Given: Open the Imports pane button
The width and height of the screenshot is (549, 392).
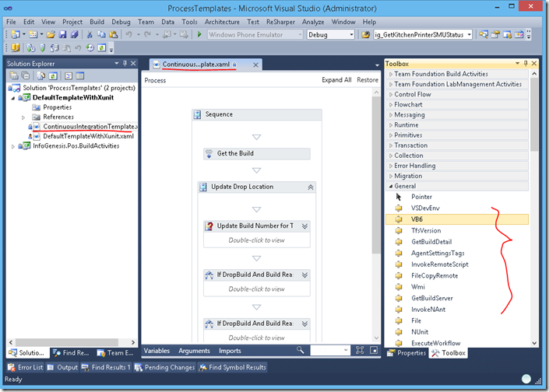Looking at the screenshot, I should tap(230, 350).
